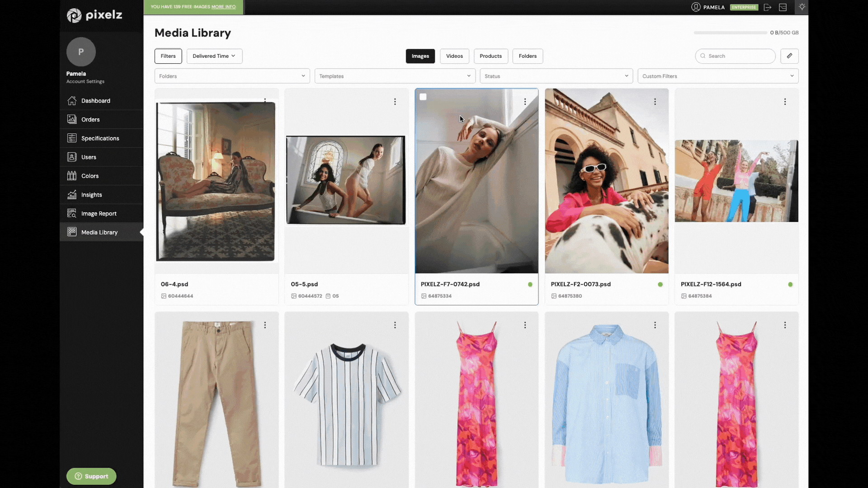This screenshot has width=868, height=488.
Task: Expand the Custom Filters dropdown
Action: (717, 76)
